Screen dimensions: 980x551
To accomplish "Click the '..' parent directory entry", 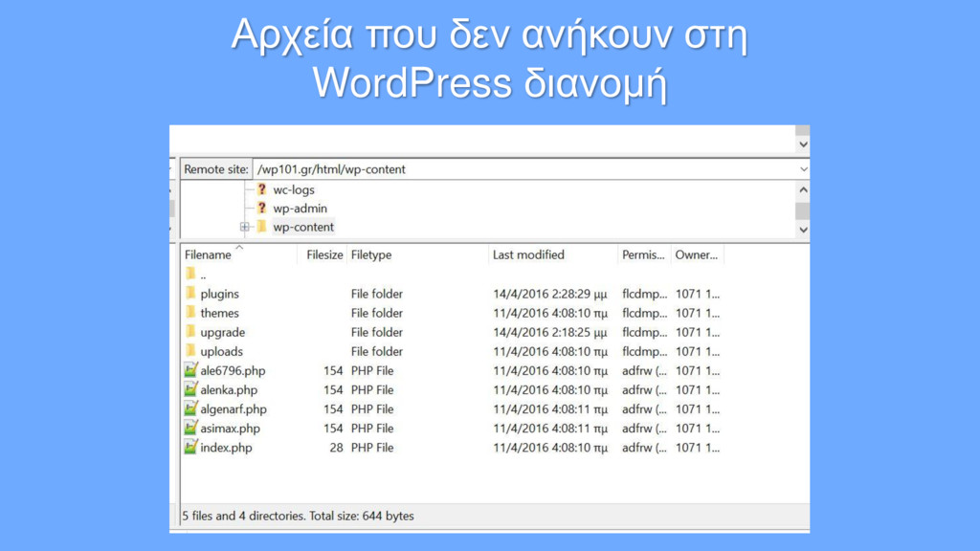I will (203, 275).
